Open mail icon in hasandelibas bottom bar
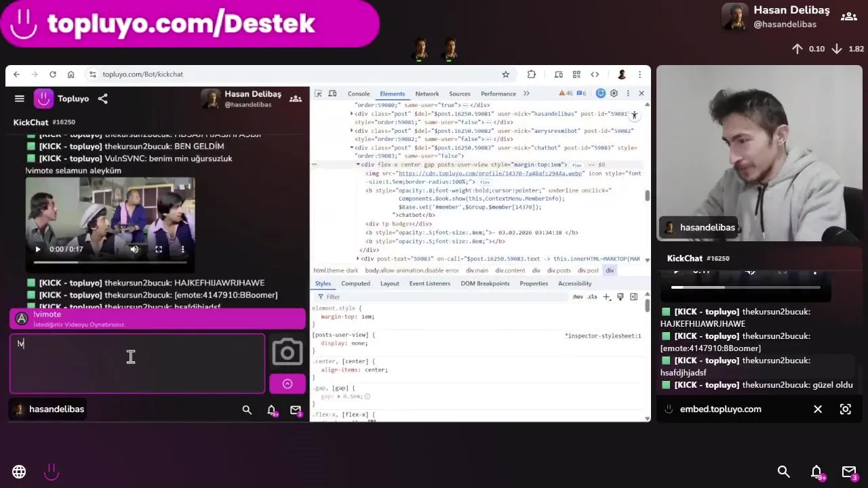 click(x=296, y=409)
